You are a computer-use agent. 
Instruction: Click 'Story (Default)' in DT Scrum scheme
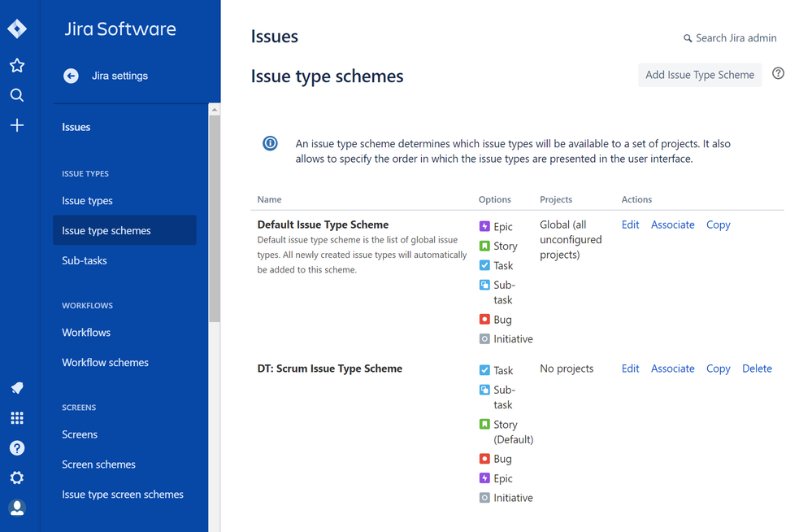pyautogui.click(x=513, y=432)
